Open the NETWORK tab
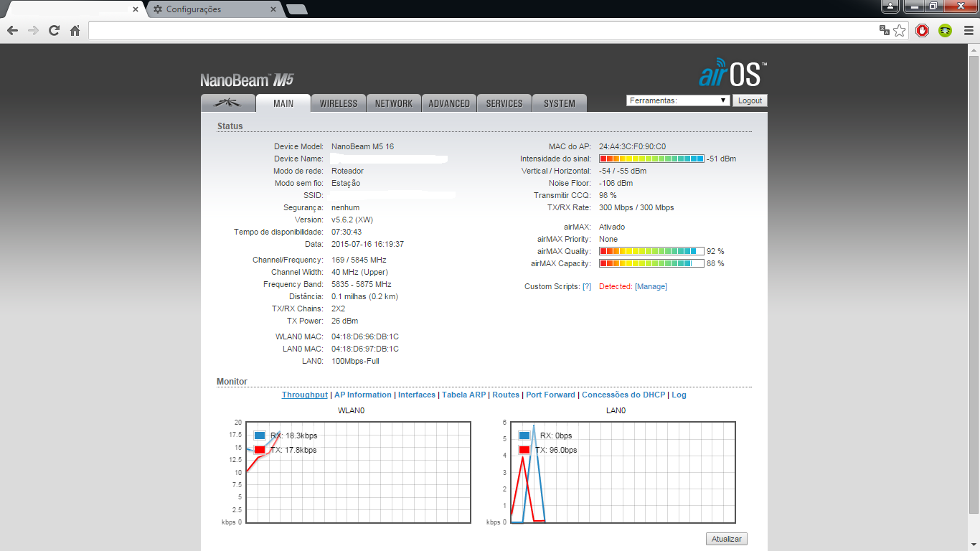This screenshot has width=980, height=551. point(394,103)
